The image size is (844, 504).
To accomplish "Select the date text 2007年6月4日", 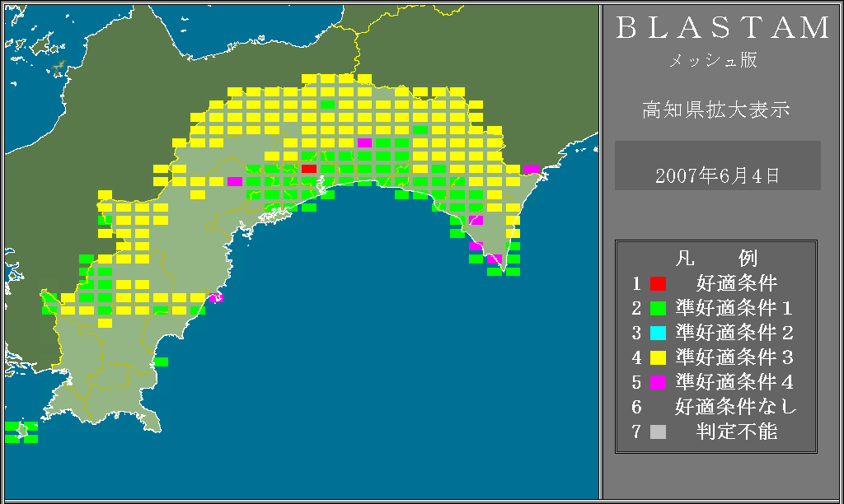I will pyautogui.click(x=717, y=176).
